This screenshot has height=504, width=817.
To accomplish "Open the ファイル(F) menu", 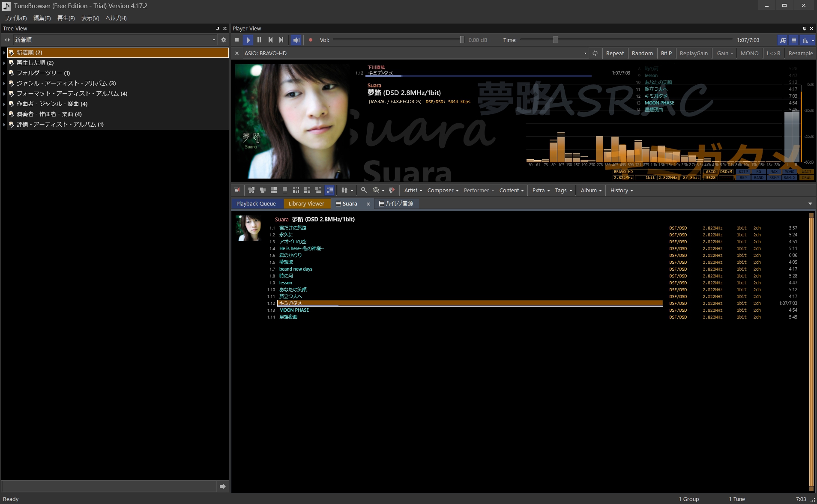I will click(x=15, y=18).
